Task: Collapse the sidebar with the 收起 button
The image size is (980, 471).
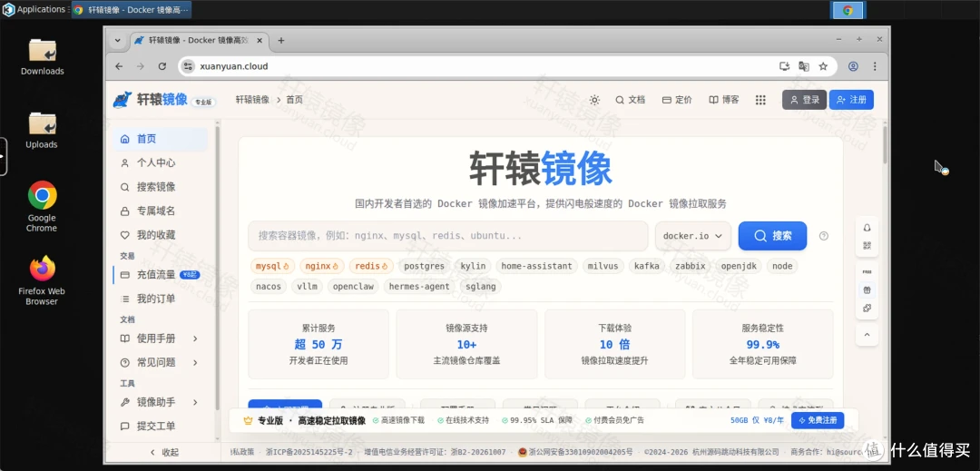Action: point(164,452)
